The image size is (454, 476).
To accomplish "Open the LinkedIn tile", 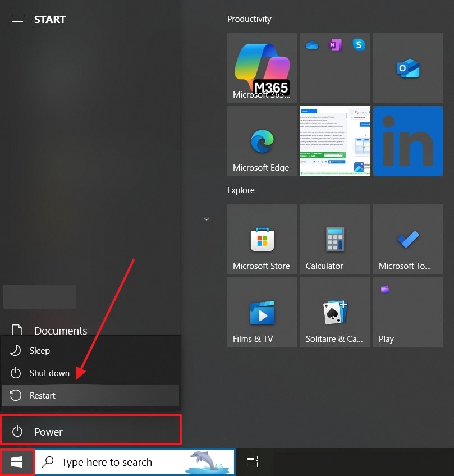I will pyautogui.click(x=408, y=141).
